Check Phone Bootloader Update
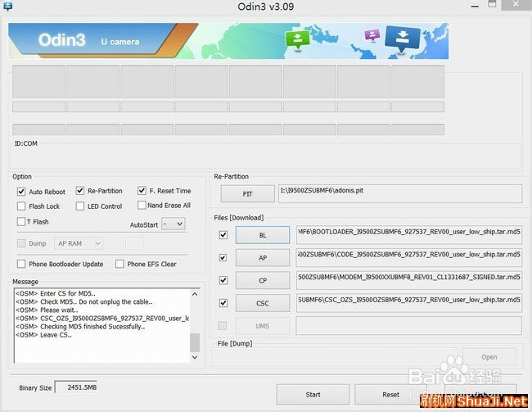The image size is (532, 412). coord(21,264)
